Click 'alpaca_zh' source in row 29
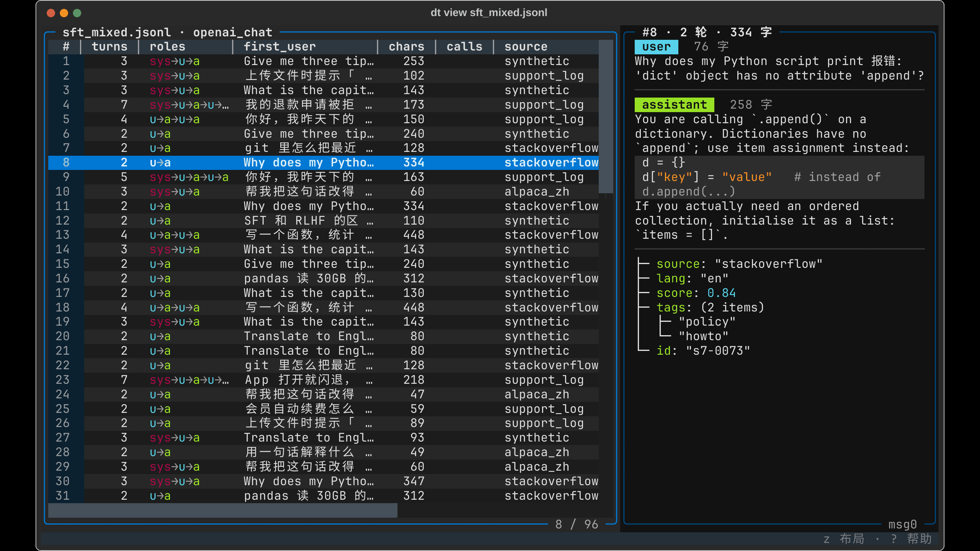 click(x=537, y=467)
